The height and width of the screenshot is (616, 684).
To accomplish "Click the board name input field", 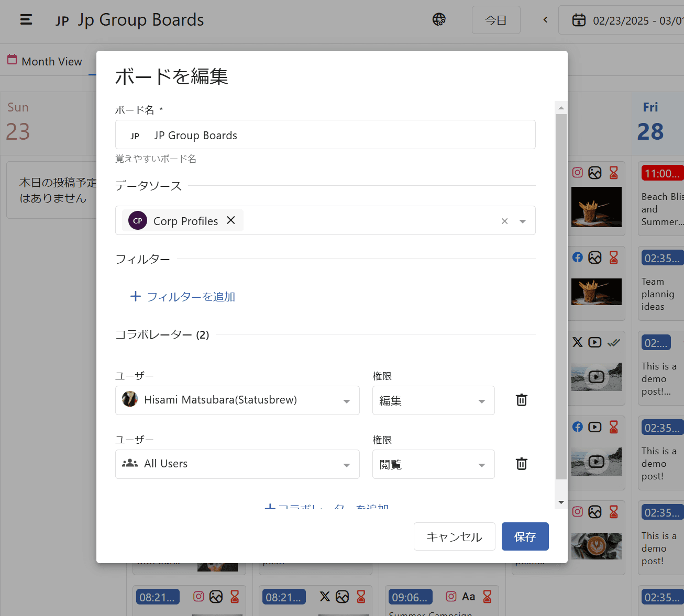I will tap(335, 135).
